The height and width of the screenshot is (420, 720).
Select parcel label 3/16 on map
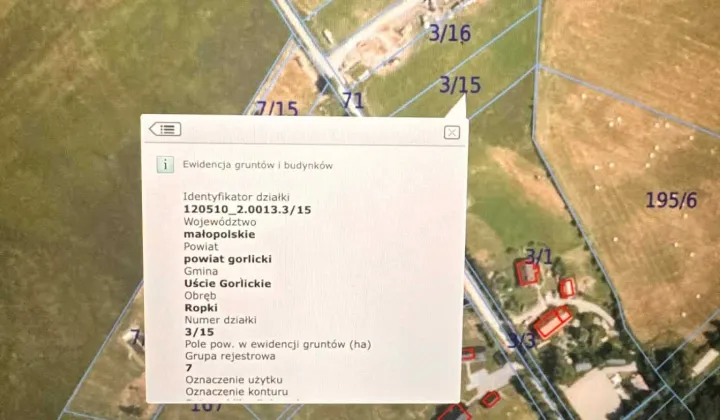click(450, 34)
